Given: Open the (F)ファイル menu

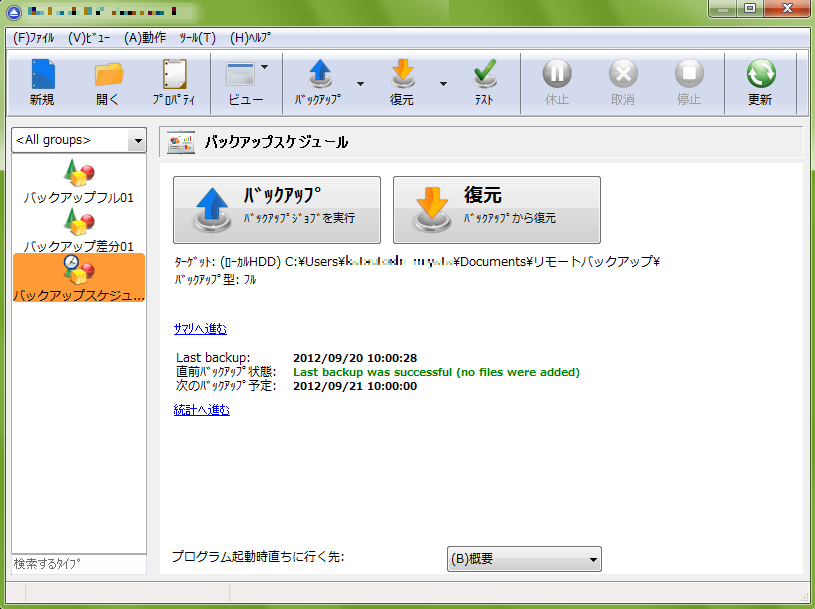Looking at the screenshot, I should pyautogui.click(x=34, y=37).
